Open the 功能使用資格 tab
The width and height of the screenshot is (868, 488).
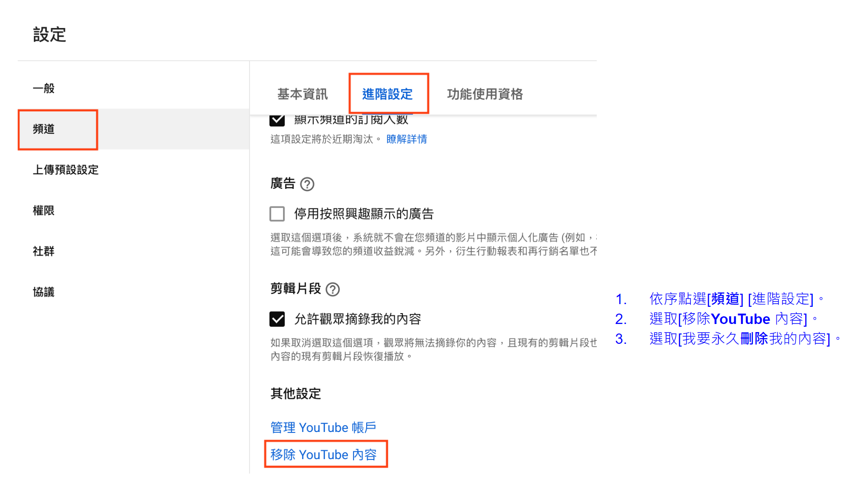pyautogui.click(x=485, y=94)
